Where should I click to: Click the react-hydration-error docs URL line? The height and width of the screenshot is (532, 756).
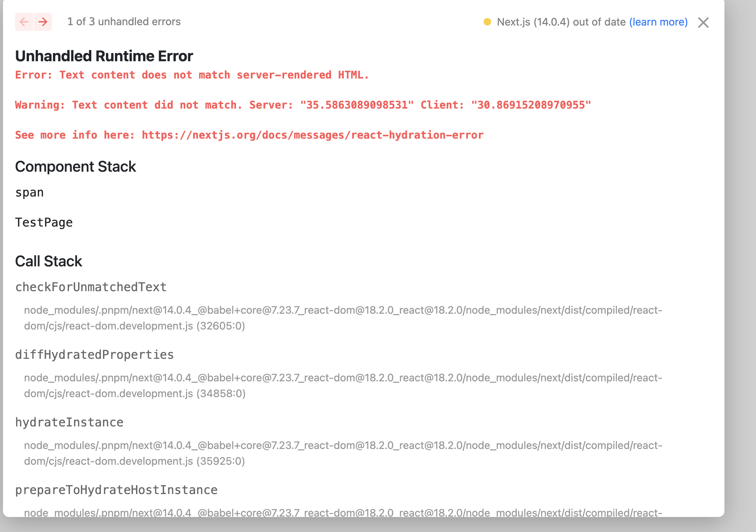point(249,135)
